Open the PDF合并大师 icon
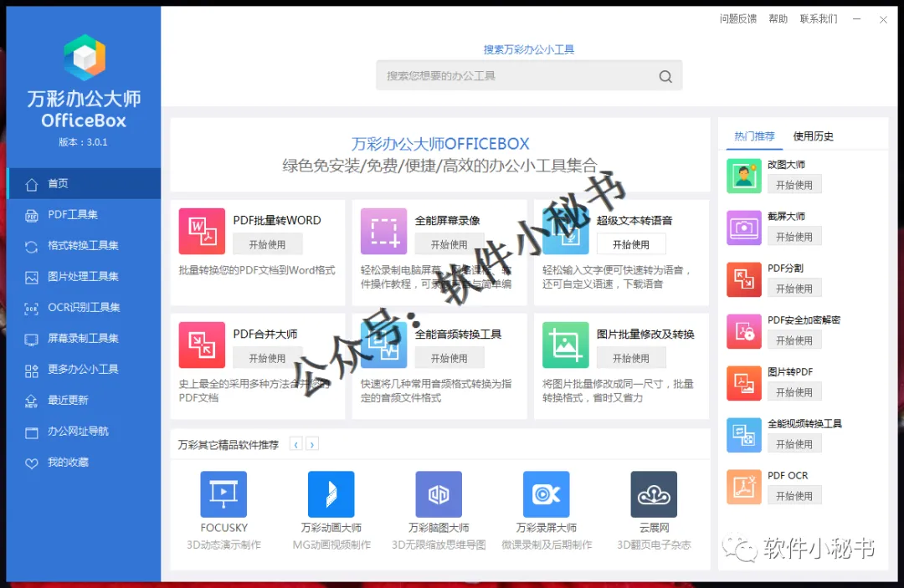The width and height of the screenshot is (904, 588). [202, 345]
